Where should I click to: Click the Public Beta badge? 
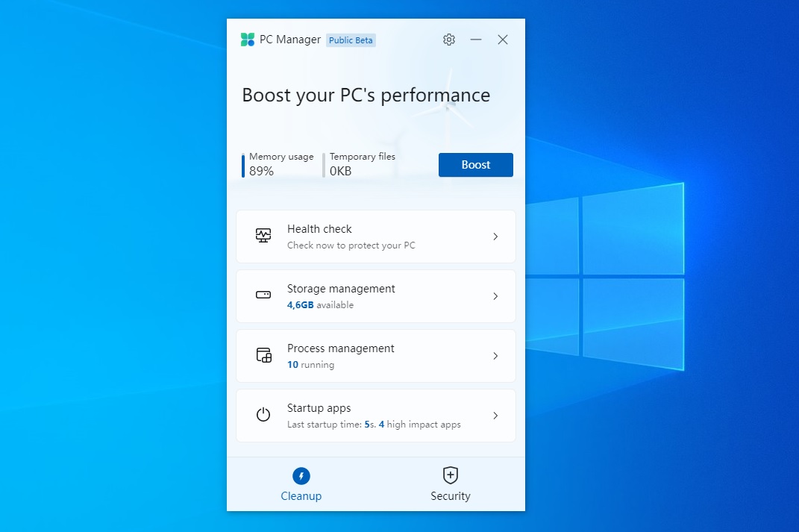351,40
